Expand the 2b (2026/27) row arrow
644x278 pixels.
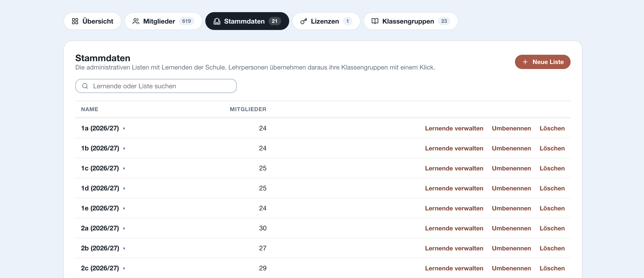coord(124,249)
